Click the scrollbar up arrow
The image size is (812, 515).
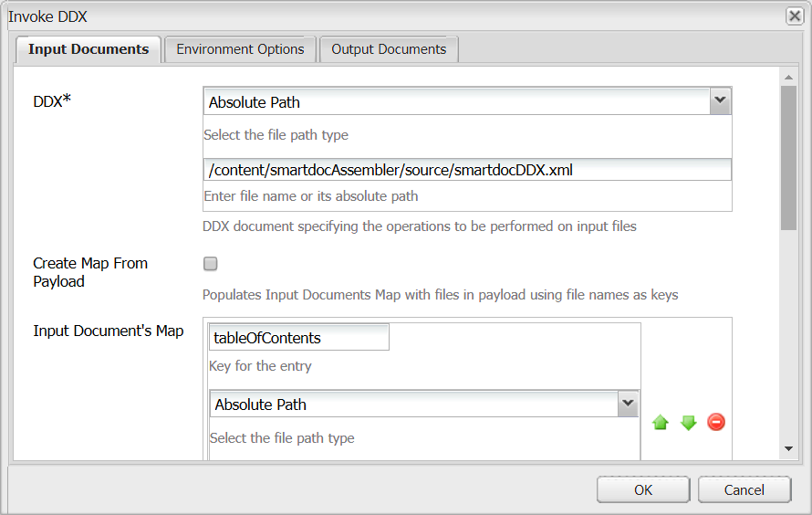pos(788,77)
